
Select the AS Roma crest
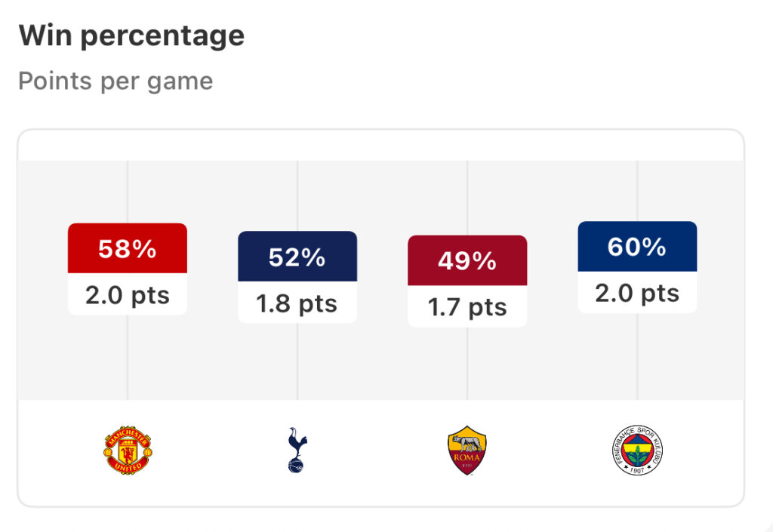(x=467, y=451)
